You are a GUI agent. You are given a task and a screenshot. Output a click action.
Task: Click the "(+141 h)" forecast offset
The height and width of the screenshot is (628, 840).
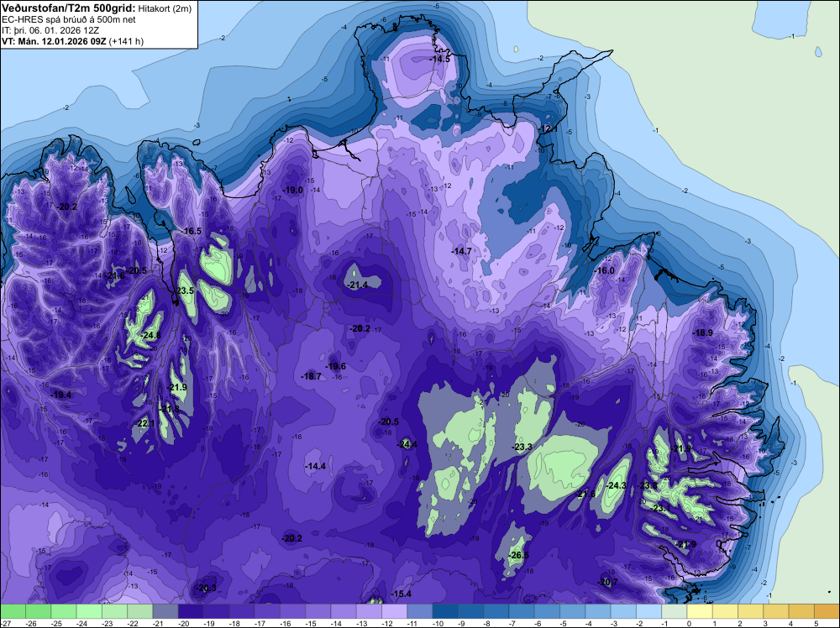tap(126, 41)
